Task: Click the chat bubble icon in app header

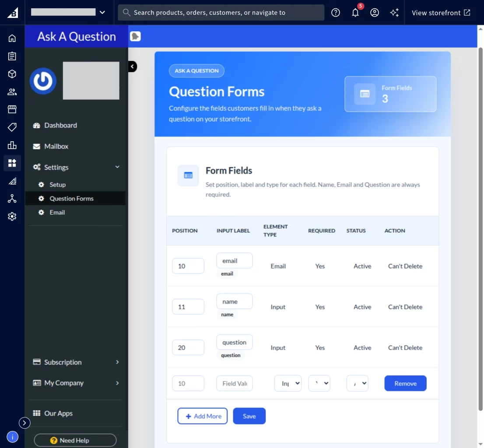Action: coord(135,36)
